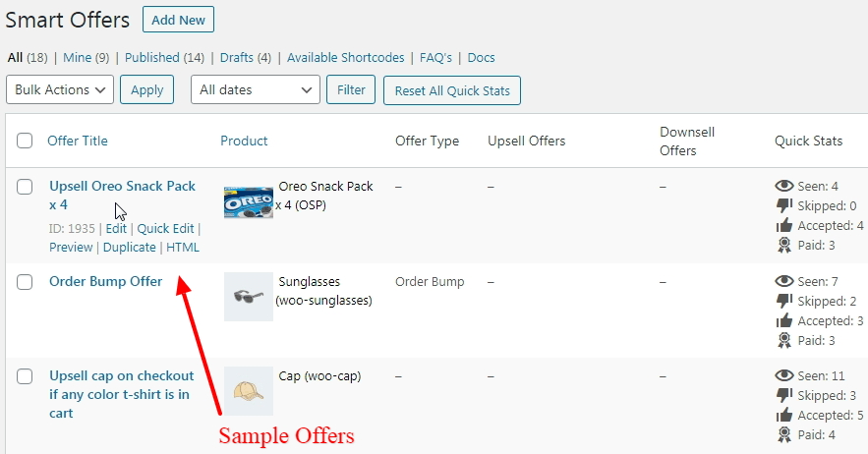This screenshot has height=454, width=868.
Task: Click the Accepted thumbs-up icon for Oreo offer
Action: click(x=783, y=225)
